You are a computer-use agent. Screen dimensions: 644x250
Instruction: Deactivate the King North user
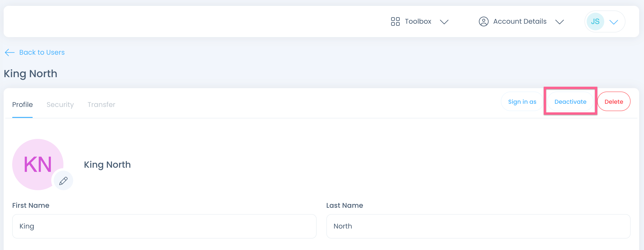tap(570, 102)
